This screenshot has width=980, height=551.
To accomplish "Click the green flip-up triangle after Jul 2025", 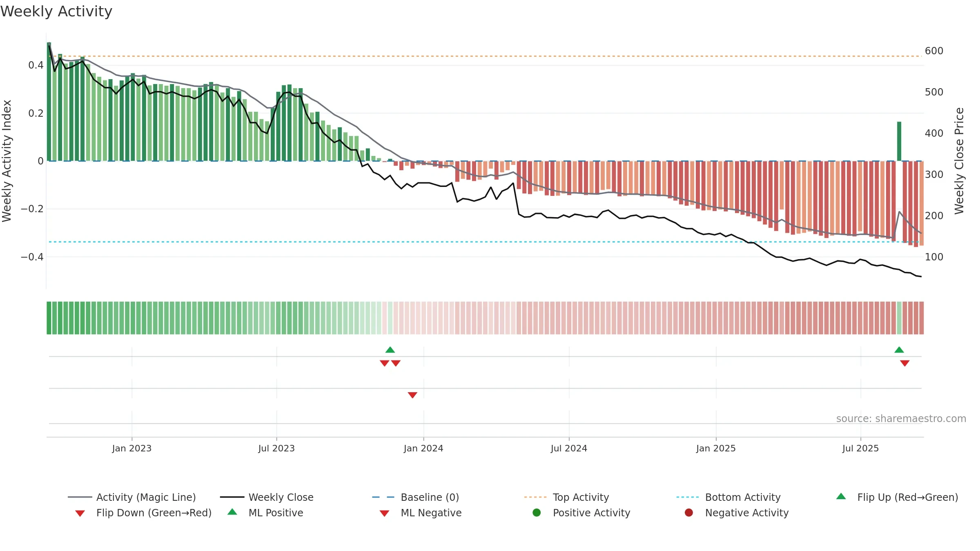I will (x=899, y=350).
